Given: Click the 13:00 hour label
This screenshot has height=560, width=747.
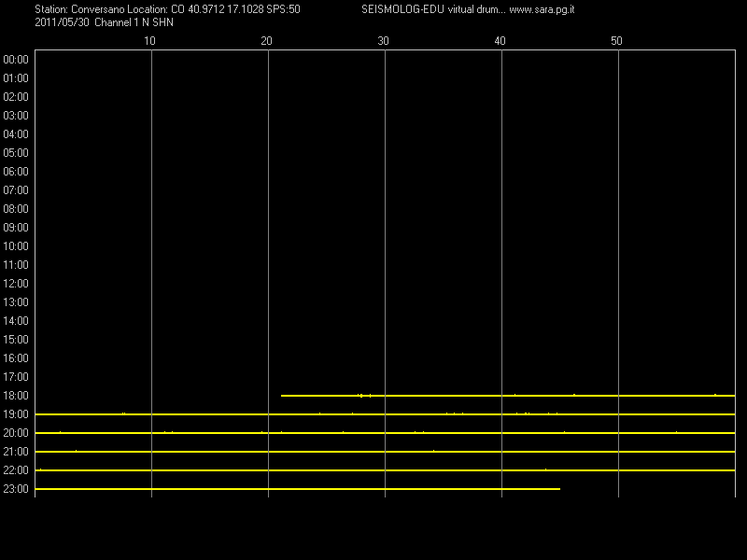Looking at the screenshot, I should pos(16,301).
